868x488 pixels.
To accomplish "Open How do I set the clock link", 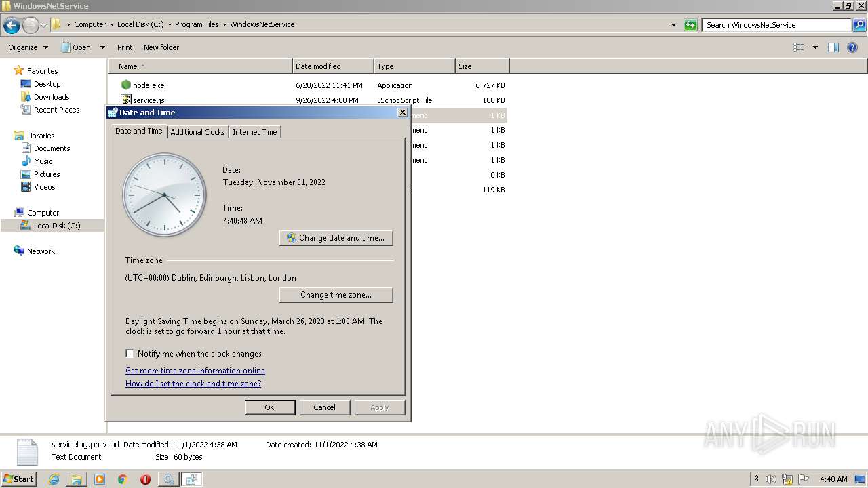I will point(193,384).
